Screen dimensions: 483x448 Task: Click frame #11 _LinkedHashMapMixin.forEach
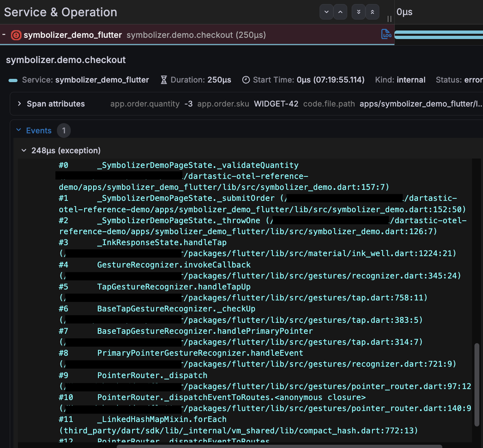tap(143, 420)
